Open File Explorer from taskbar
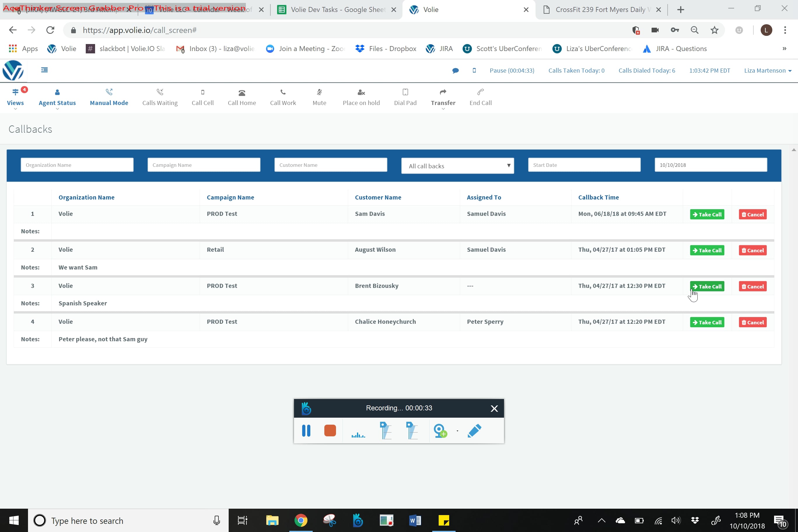The image size is (798, 532). point(272,520)
